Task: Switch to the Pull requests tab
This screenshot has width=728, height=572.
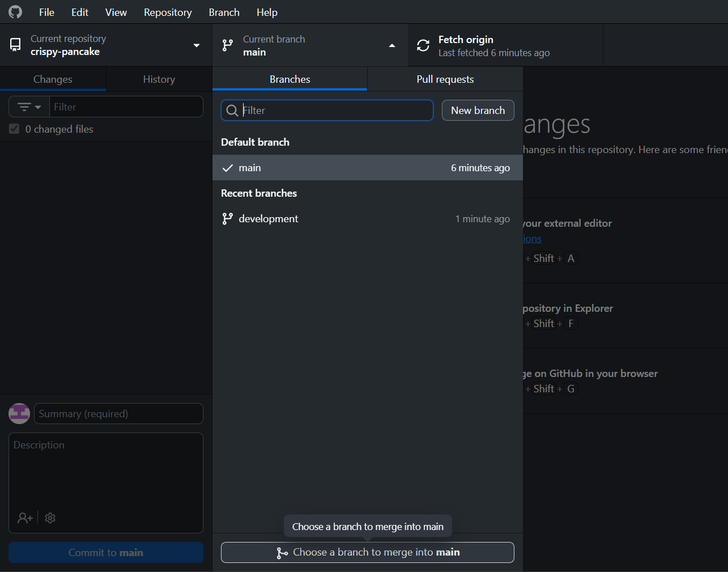Action: tap(445, 79)
